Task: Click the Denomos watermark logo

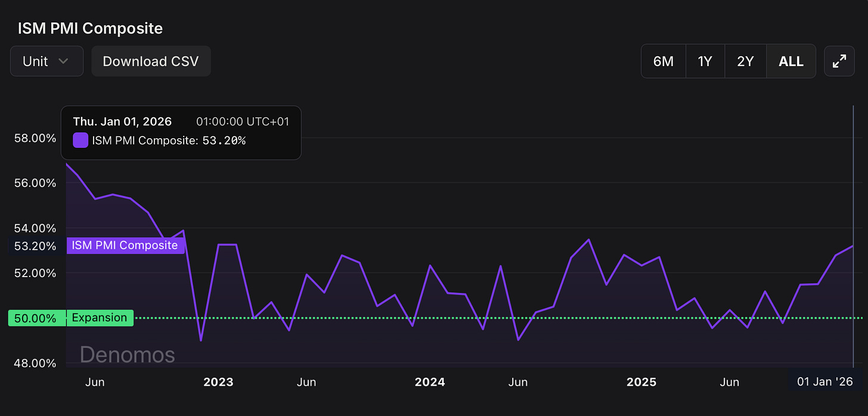Action: coord(127,355)
